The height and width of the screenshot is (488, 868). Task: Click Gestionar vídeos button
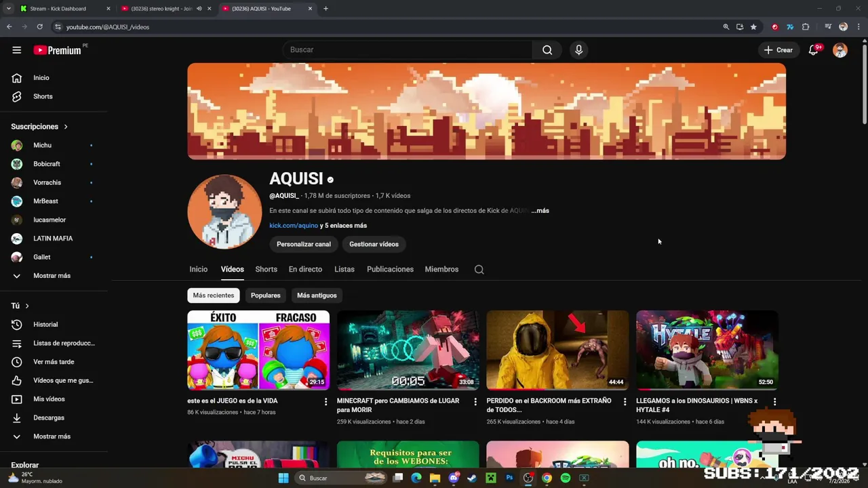pos(374,244)
